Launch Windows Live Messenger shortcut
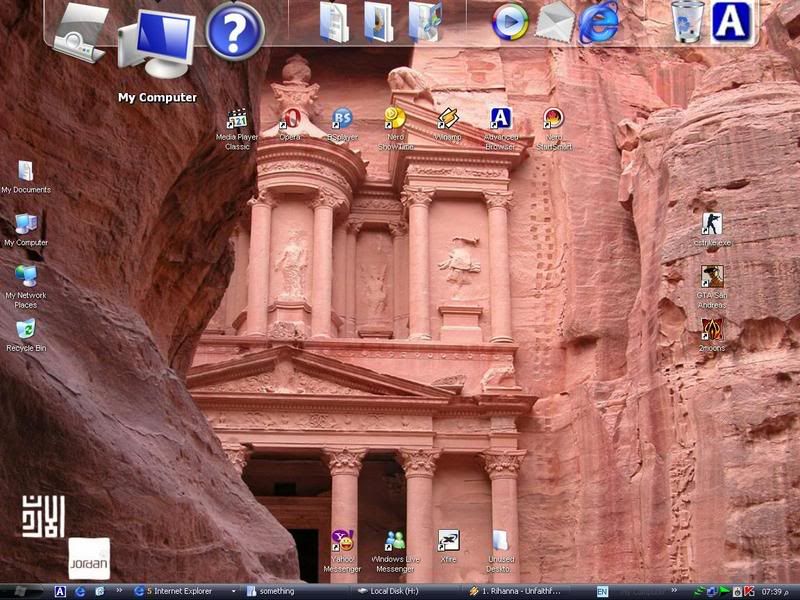 click(x=395, y=541)
